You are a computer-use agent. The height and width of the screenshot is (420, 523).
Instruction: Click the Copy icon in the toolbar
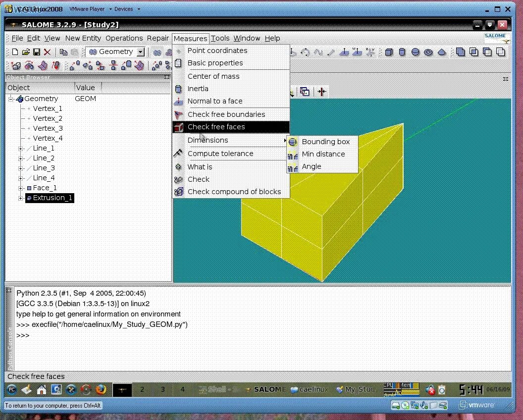[x=63, y=52]
